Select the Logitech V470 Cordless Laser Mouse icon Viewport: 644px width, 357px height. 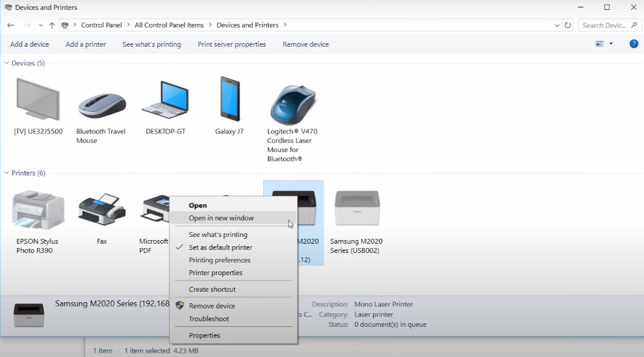293,105
